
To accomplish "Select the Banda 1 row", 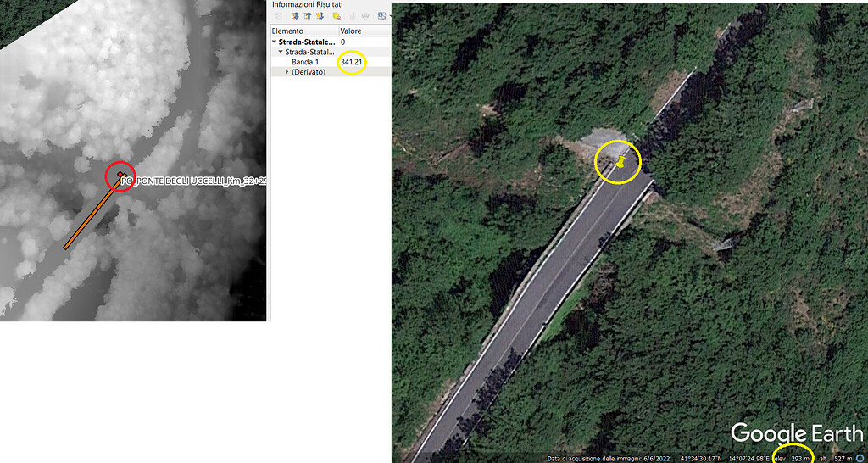I will coord(305,62).
